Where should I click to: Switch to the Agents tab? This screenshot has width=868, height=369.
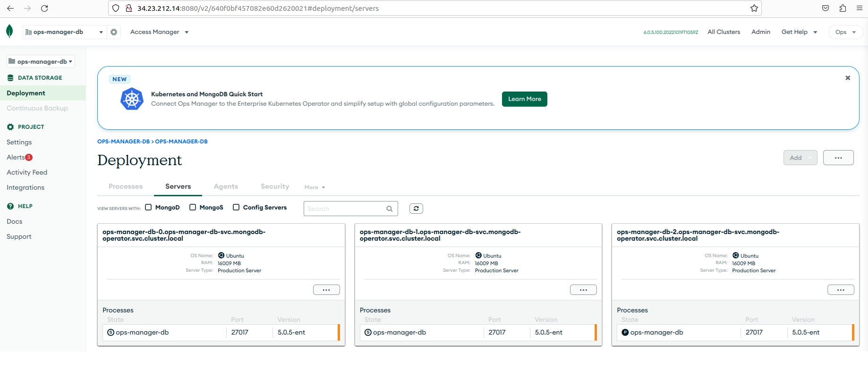click(x=226, y=186)
